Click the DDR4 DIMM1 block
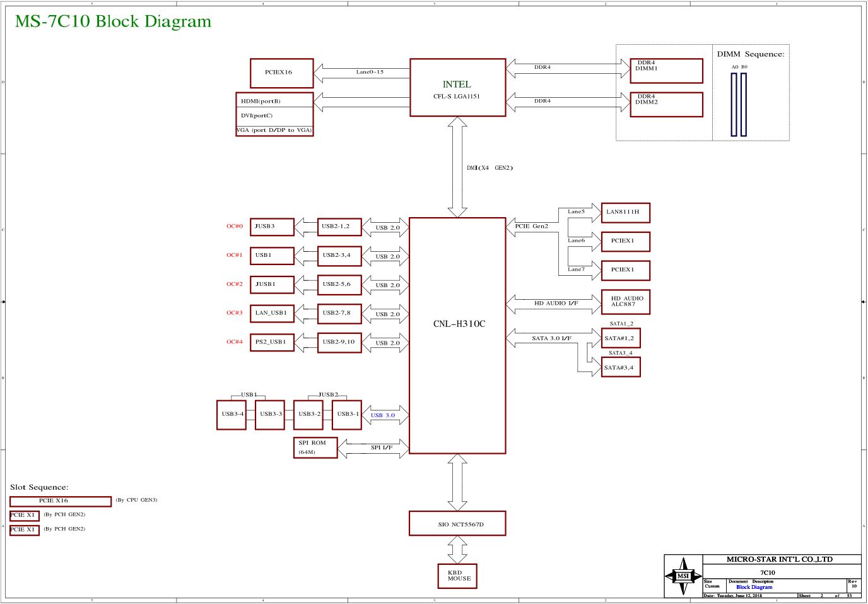 pos(666,71)
